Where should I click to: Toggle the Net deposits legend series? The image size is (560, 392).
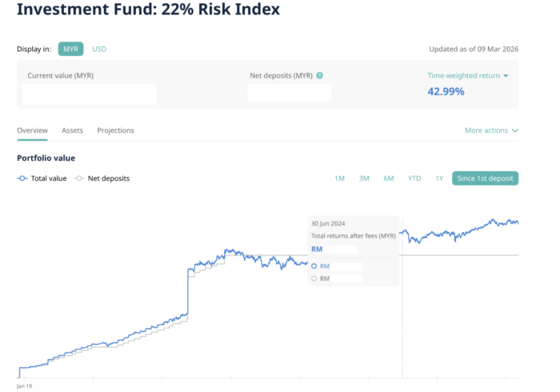(x=102, y=178)
